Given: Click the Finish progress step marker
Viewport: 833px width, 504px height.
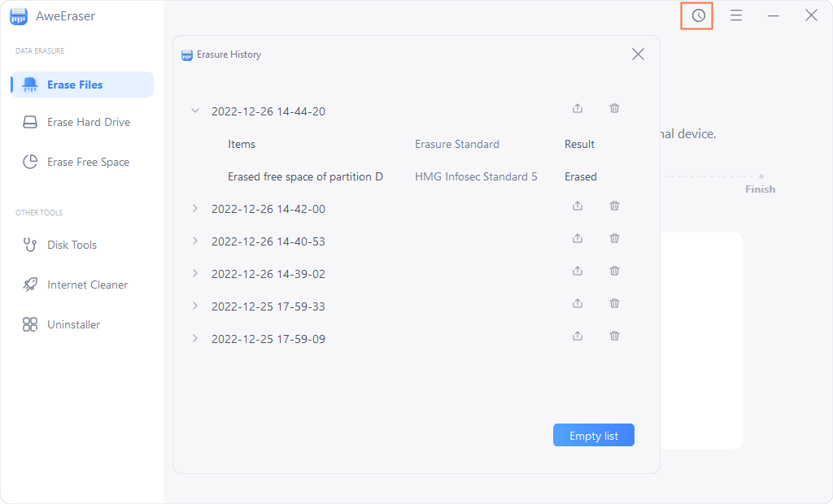Looking at the screenshot, I should [761, 176].
